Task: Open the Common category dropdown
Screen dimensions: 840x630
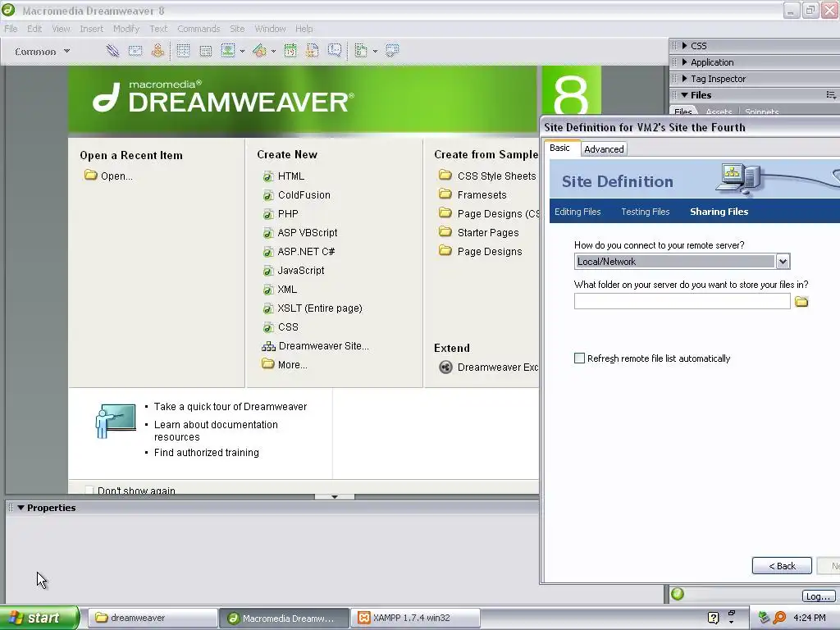Action: [43, 52]
